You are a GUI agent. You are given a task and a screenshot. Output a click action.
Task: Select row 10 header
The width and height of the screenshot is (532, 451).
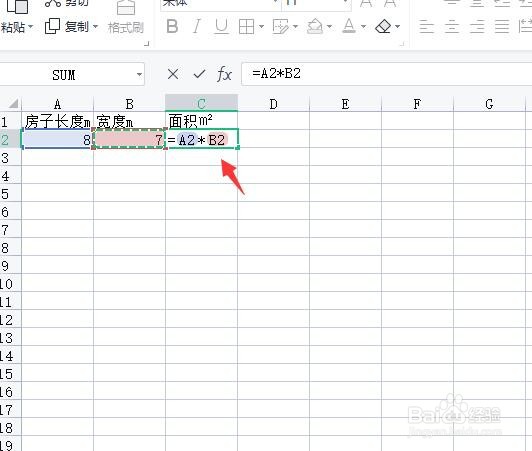(x=10, y=283)
